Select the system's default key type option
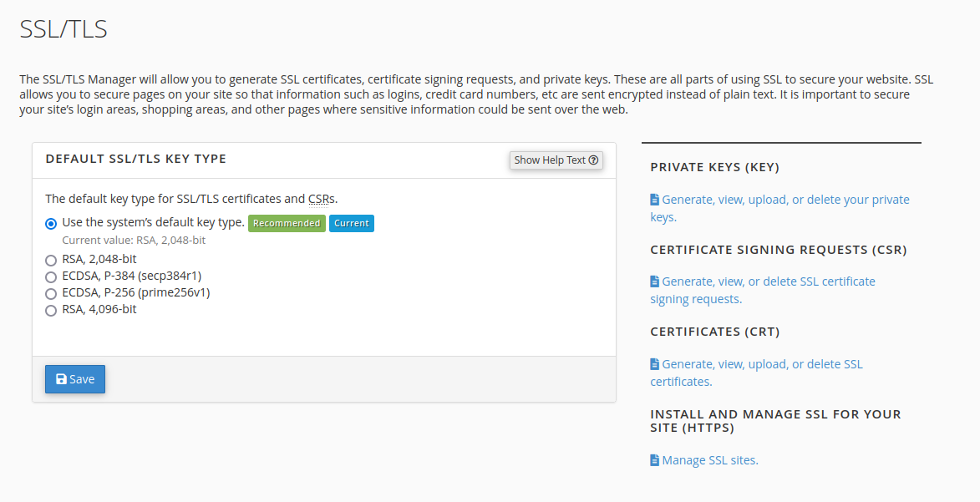This screenshot has width=980, height=502. (x=50, y=223)
